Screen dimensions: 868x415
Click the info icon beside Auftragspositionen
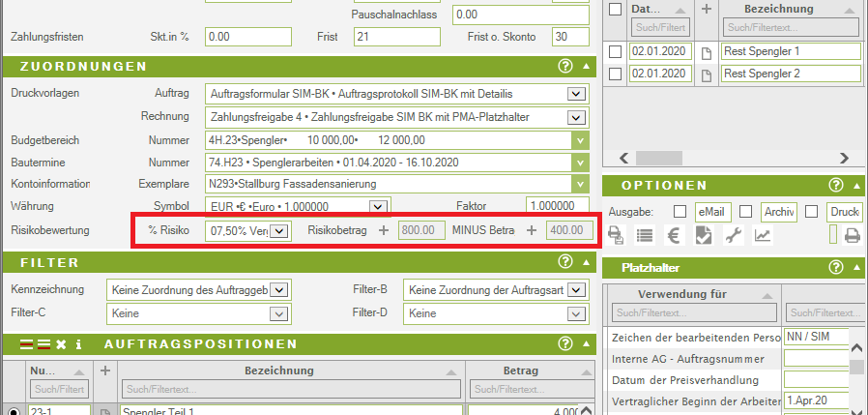pyautogui.click(x=78, y=344)
